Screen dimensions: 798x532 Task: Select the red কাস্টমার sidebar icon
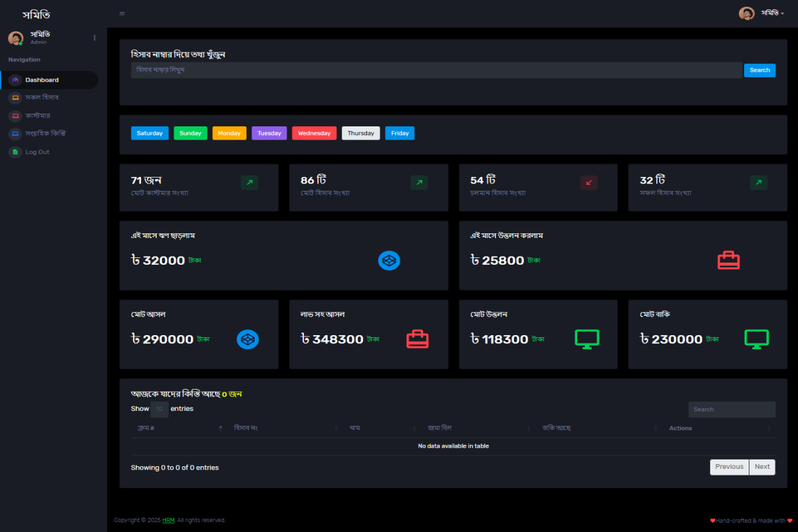[14, 116]
